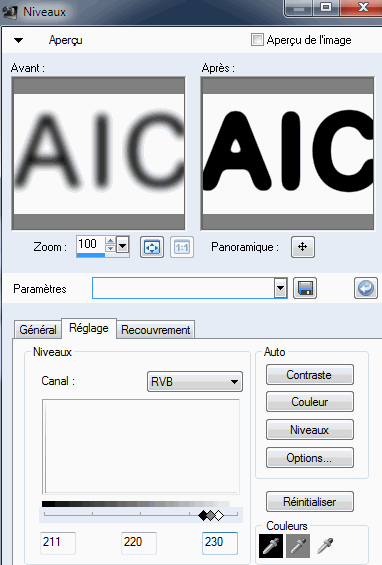This screenshot has height=565, width=382.
Task: Click the white diamond levels slider handle
Action: 219,516
